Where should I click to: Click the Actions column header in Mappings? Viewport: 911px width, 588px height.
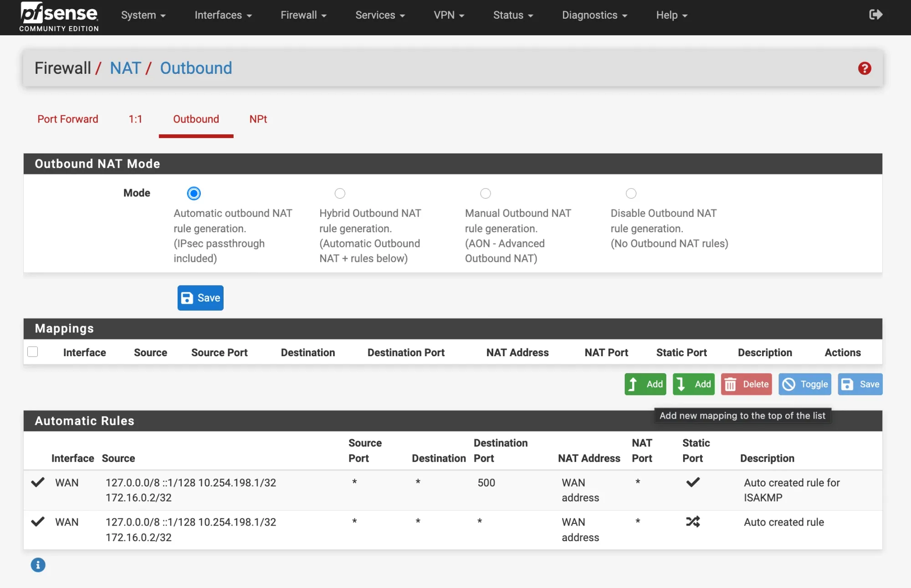click(843, 353)
